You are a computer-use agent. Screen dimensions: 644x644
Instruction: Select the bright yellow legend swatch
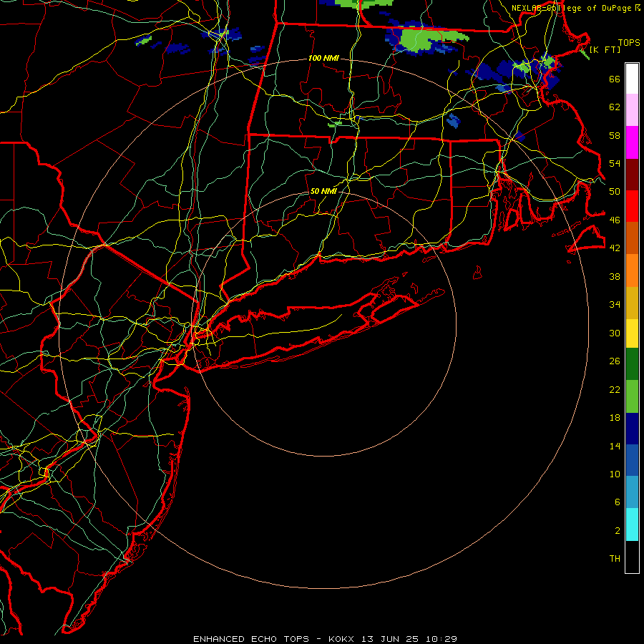pos(632,333)
